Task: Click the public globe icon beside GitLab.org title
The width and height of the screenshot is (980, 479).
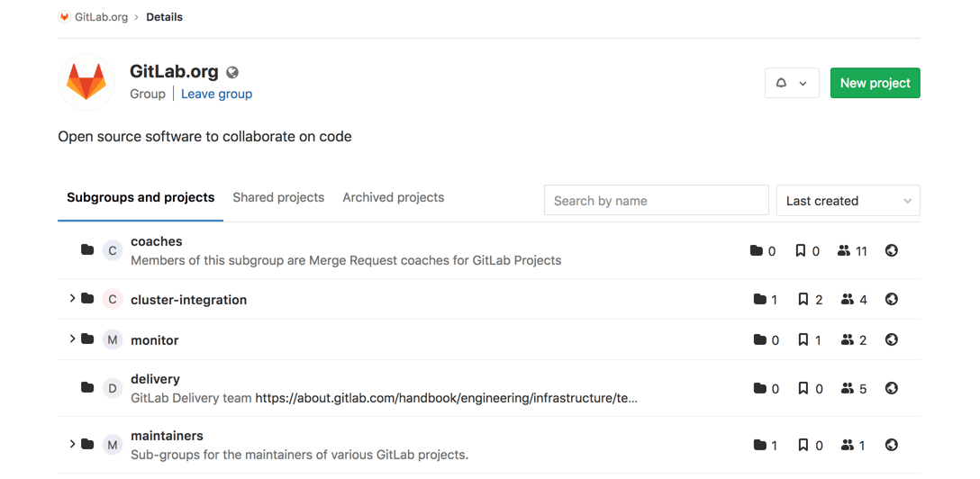Action: [x=231, y=72]
